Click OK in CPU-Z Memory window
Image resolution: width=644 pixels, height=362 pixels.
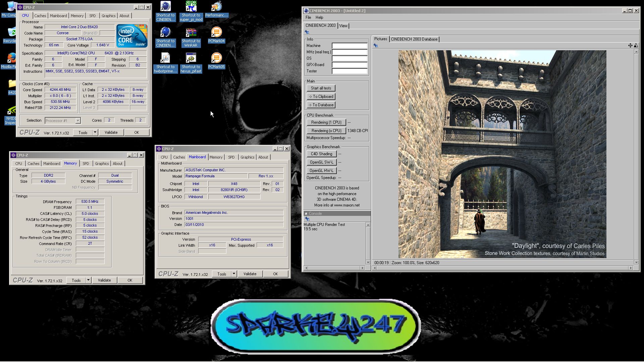[130, 280]
